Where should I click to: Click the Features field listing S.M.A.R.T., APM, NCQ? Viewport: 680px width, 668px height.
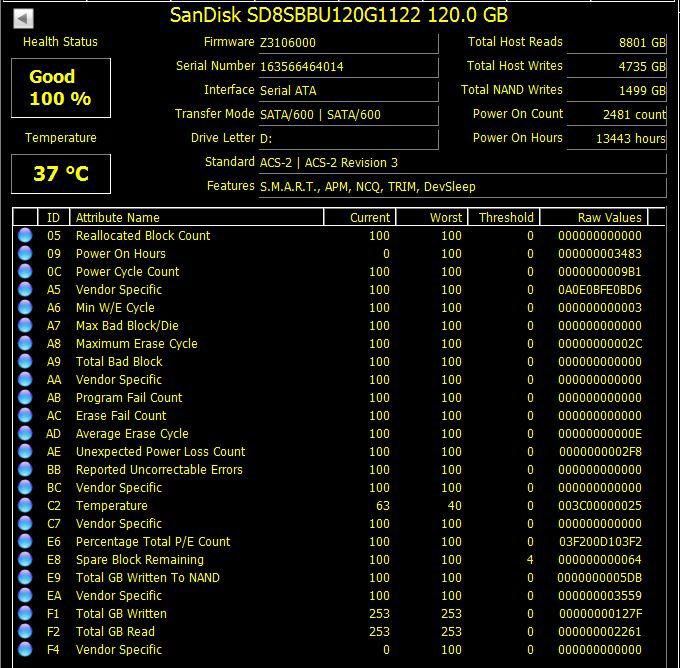pos(463,187)
